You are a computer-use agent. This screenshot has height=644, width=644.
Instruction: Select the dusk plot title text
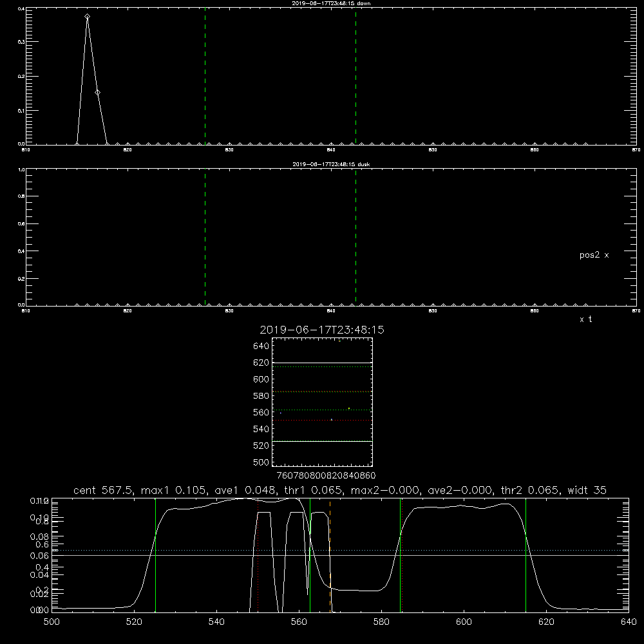pos(331,164)
